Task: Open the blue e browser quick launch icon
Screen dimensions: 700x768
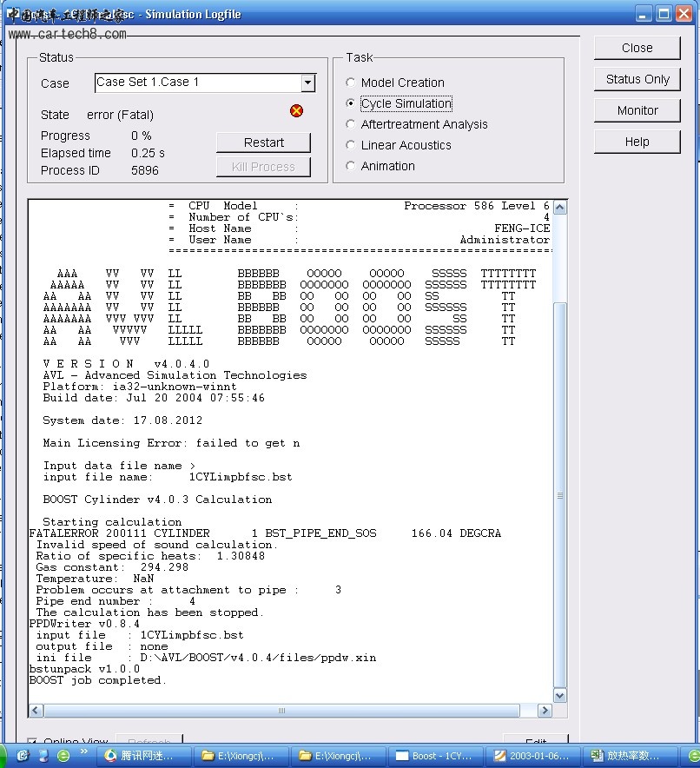Action: point(23,756)
